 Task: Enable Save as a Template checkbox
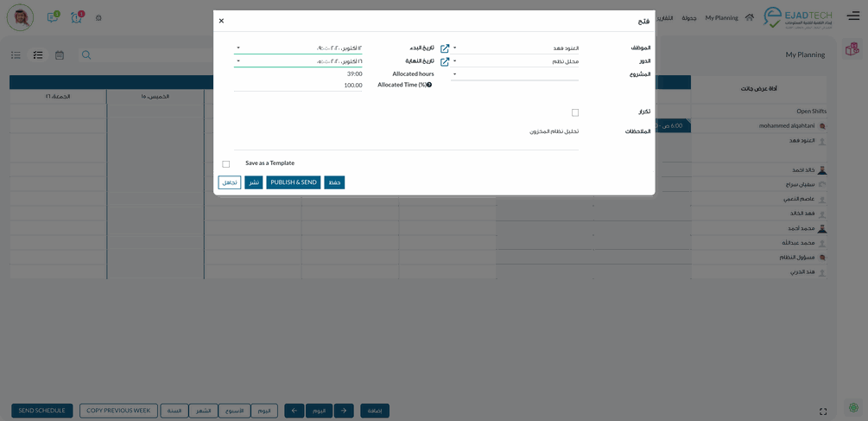[x=226, y=163]
